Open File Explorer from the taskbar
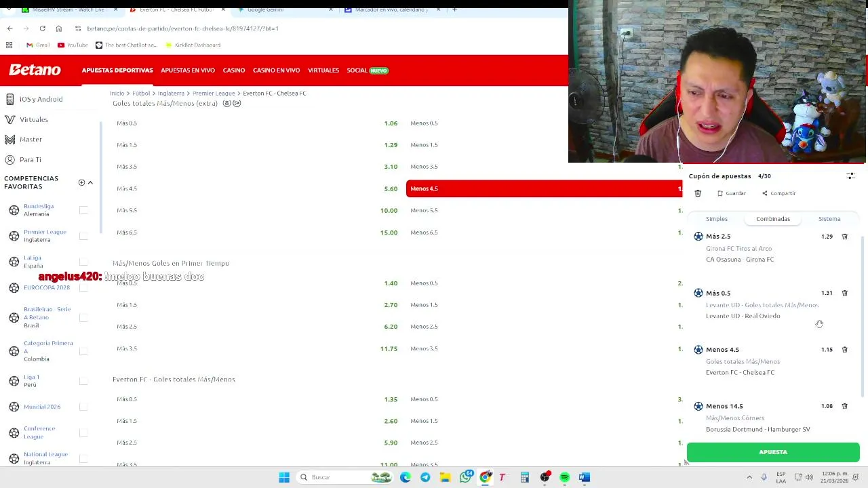 pyautogui.click(x=445, y=477)
